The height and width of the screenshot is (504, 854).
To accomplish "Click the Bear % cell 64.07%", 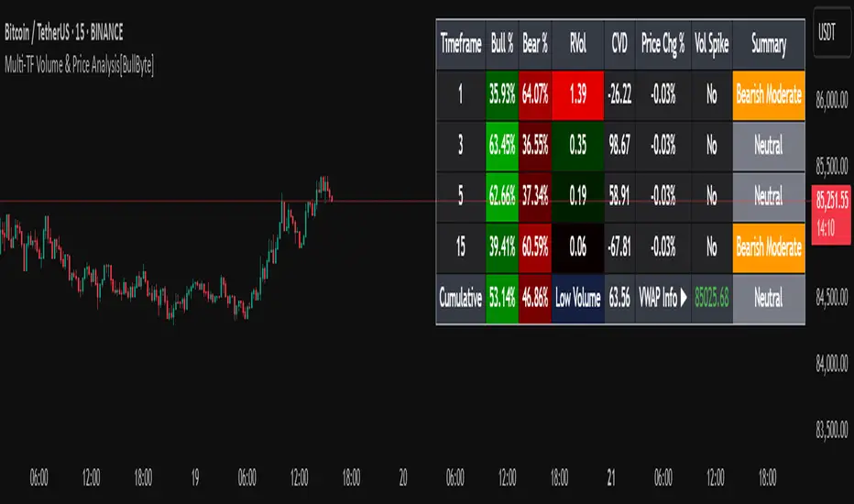I will (535, 95).
